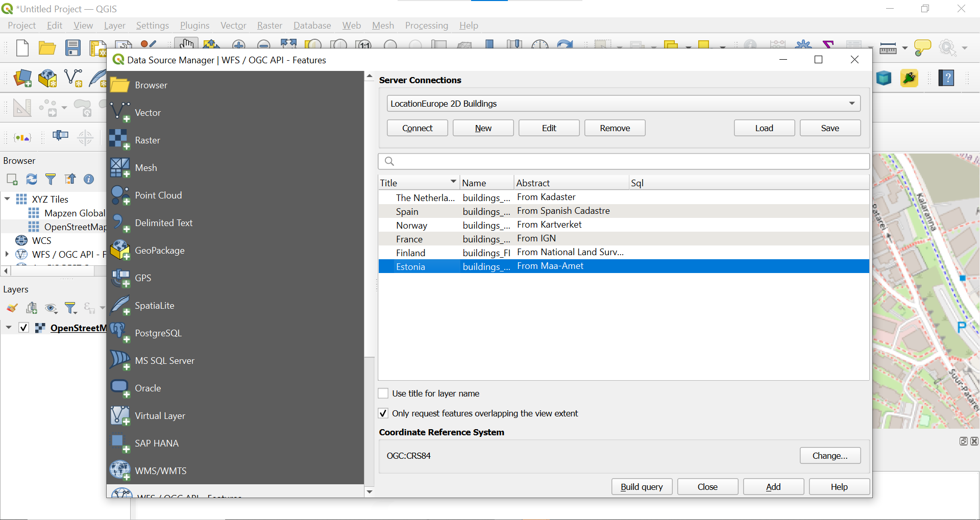This screenshot has width=980, height=520.
Task: Click the Save Project floppy icon
Action: pyautogui.click(x=73, y=48)
